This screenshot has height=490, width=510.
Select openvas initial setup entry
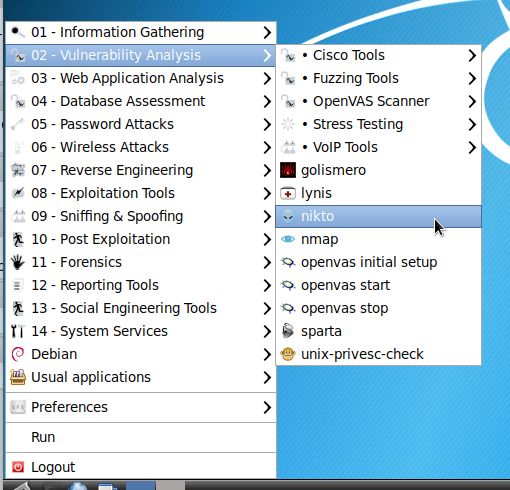[x=378, y=262]
